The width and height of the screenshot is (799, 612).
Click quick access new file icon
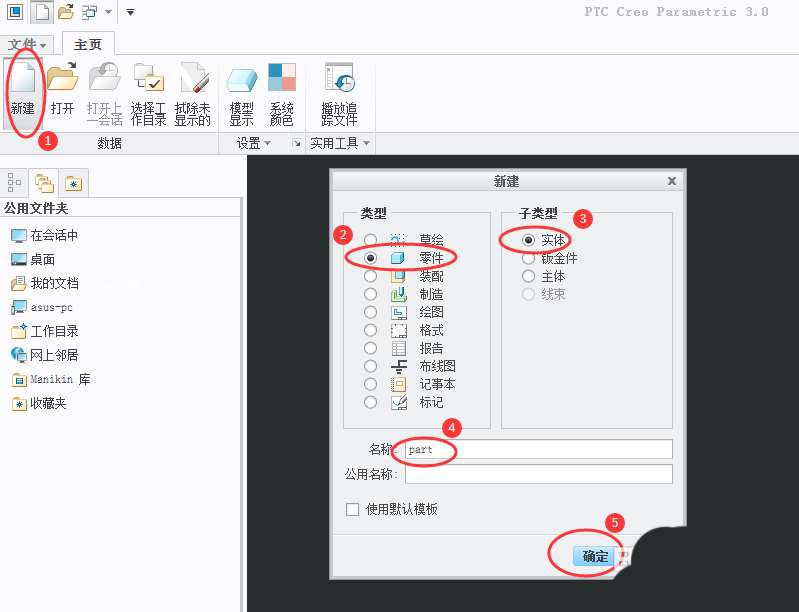[x=41, y=12]
